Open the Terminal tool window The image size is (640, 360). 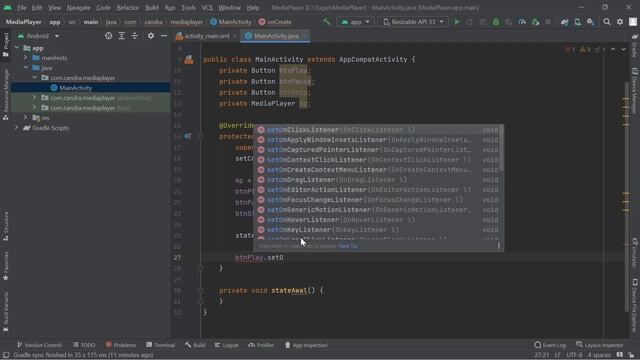[x=160, y=345]
